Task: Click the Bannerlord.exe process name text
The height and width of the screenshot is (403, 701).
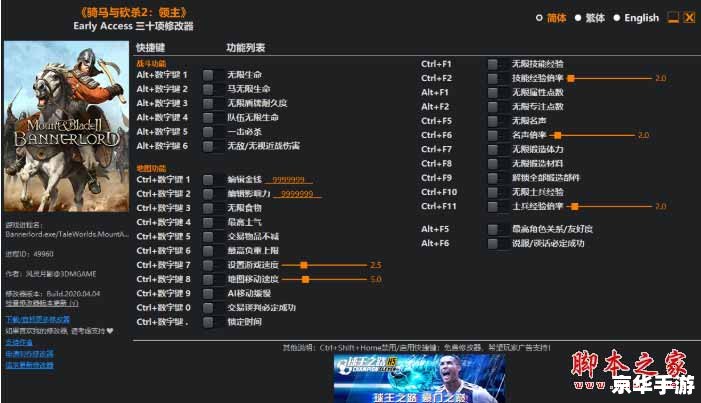Action: (67, 234)
